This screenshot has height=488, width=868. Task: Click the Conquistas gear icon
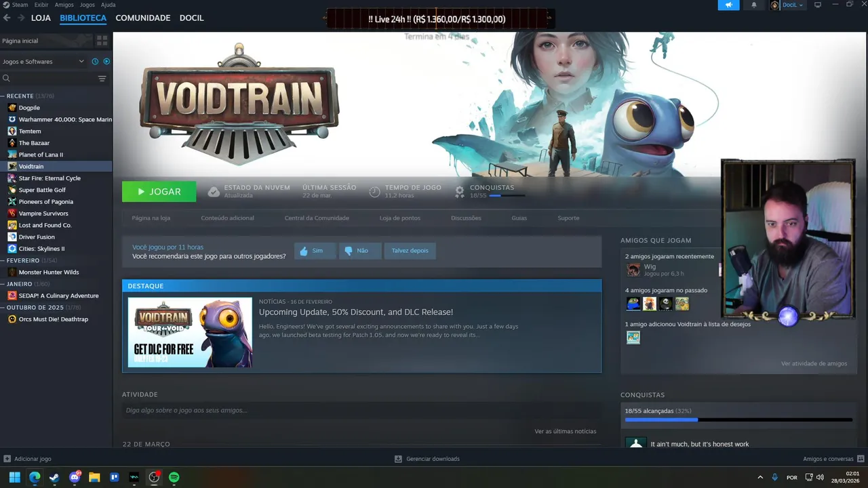460,192
